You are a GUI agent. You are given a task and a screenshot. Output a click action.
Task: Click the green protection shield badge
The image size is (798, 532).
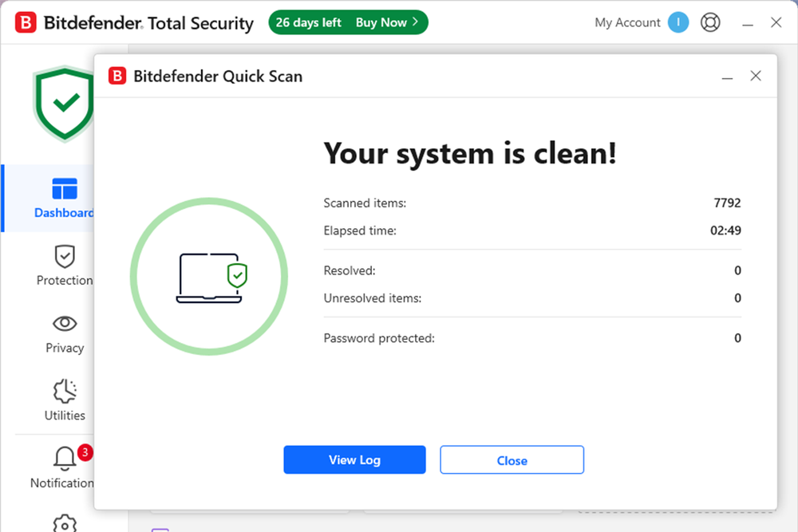pos(64,104)
